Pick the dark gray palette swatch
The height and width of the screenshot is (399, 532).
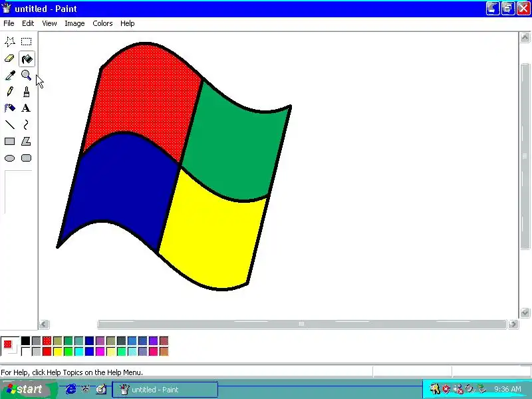pyautogui.click(x=37, y=340)
